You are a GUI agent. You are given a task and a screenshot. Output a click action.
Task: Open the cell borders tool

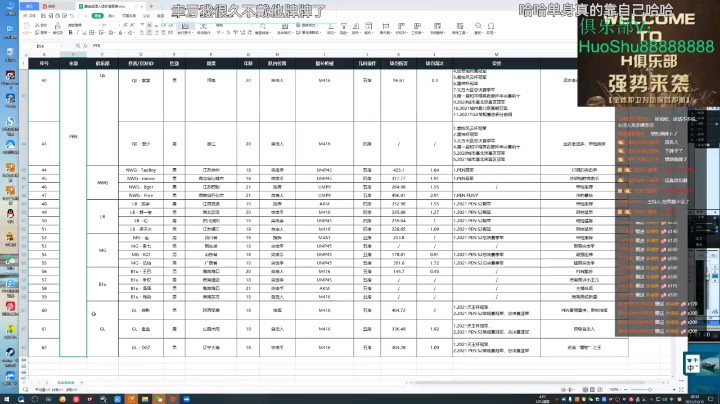tap(91, 33)
